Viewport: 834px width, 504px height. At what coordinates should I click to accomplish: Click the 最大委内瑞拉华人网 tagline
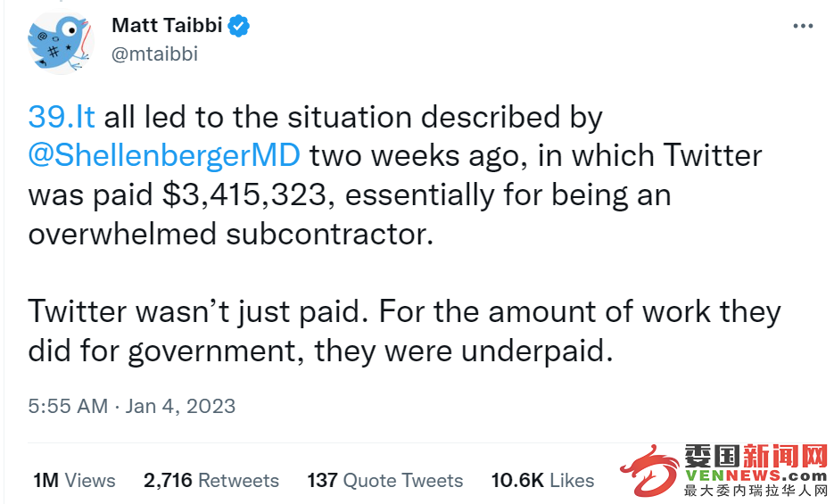click(x=756, y=491)
